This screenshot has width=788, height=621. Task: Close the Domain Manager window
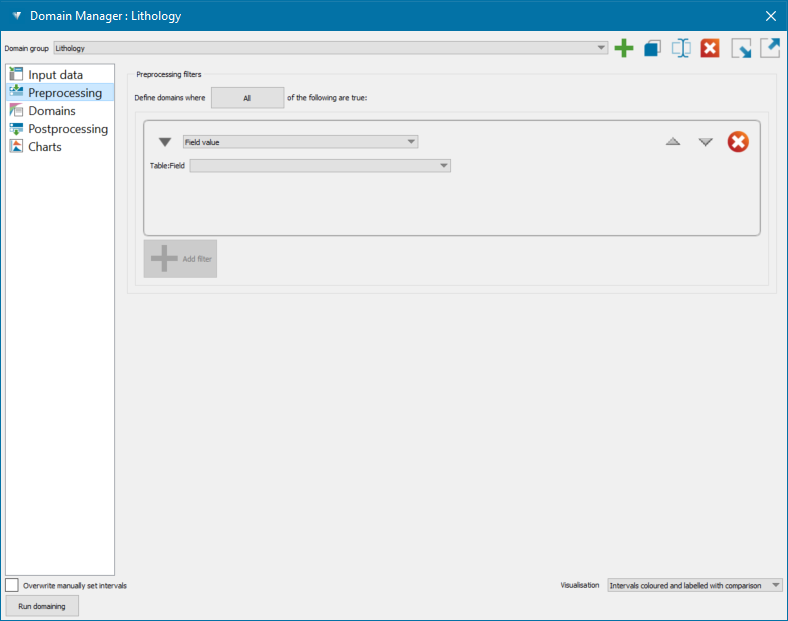click(x=771, y=16)
